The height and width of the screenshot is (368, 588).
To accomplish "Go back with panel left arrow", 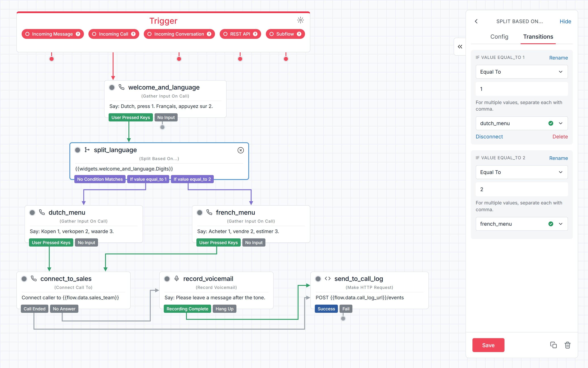I will tap(476, 21).
